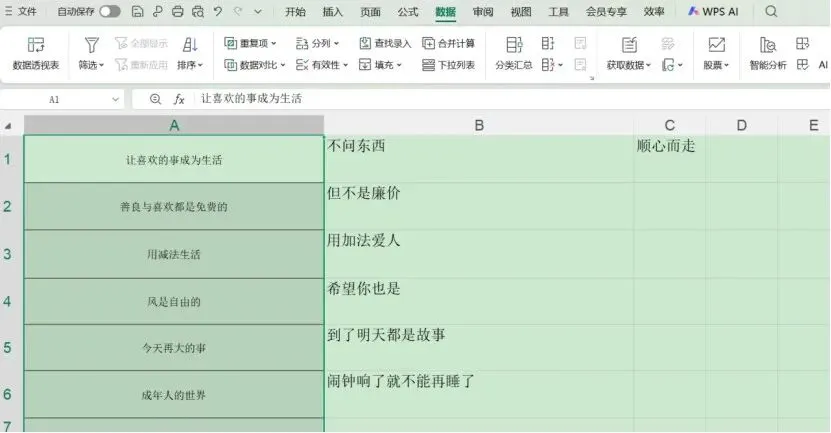
Task: Click the 获取数据 icon
Action: (x=629, y=45)
